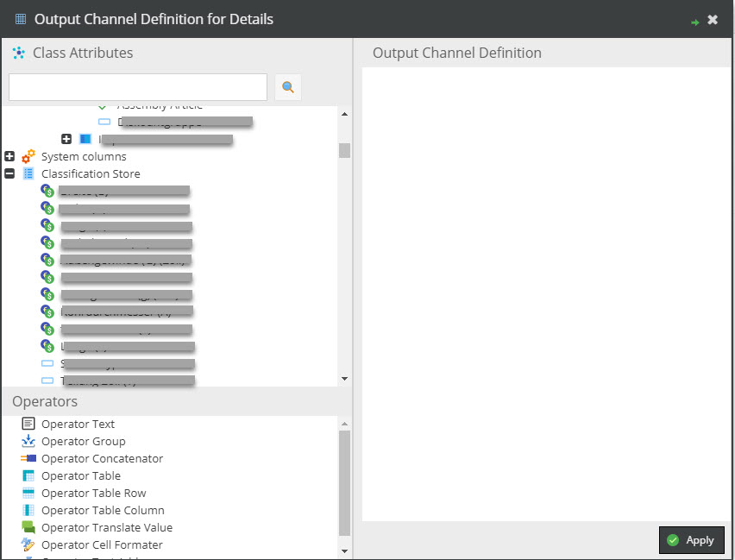The width and height of the screenshot is (735, 560).
Task: Select the Operator Table Column icon
Action: coord(28,510)
